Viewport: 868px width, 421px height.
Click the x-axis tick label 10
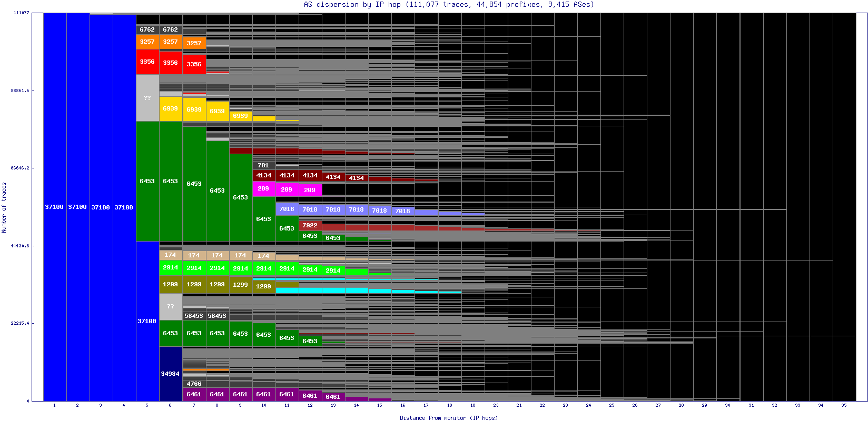pyautogui.click(x=263, y=405)
